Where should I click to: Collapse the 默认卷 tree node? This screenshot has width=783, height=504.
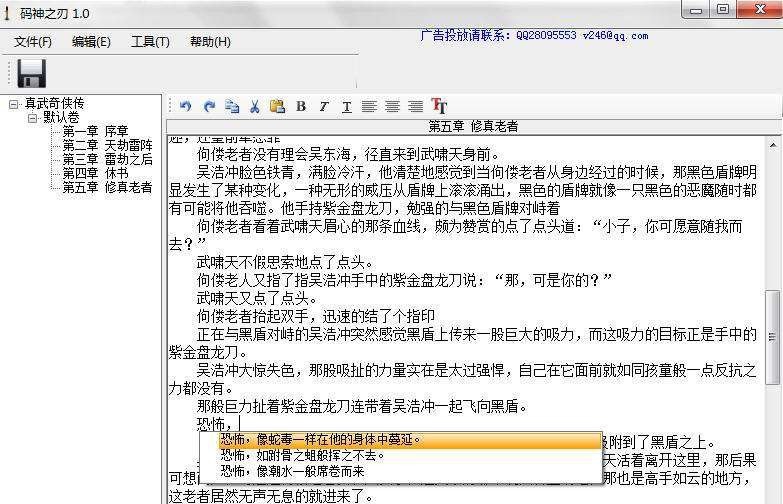32,118
